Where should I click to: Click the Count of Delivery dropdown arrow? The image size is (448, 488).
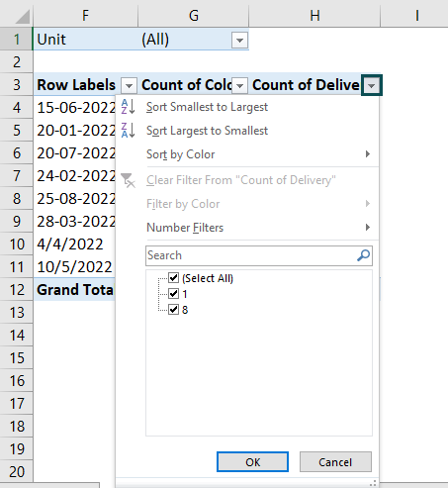[x=372, y=86]
